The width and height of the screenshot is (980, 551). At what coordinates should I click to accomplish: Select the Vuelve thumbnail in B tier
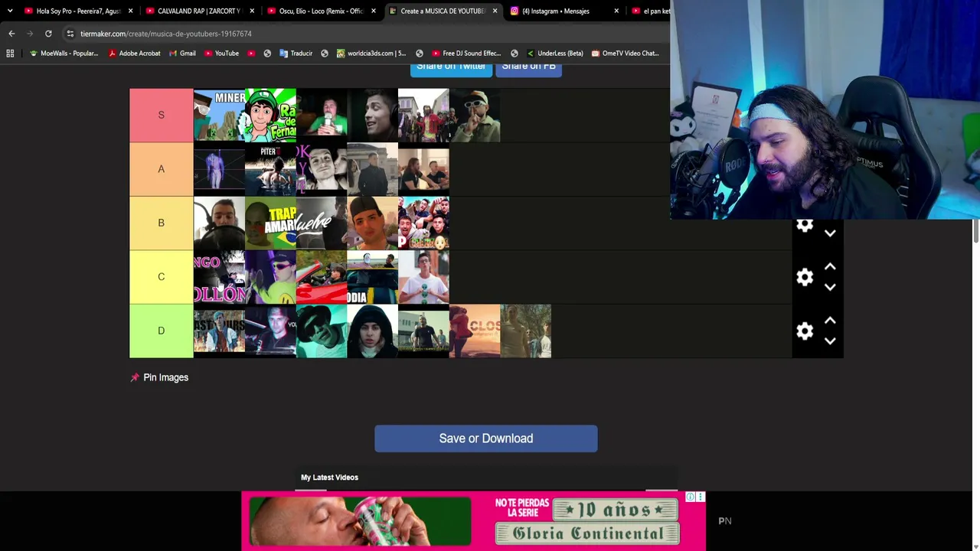(322, 223)
